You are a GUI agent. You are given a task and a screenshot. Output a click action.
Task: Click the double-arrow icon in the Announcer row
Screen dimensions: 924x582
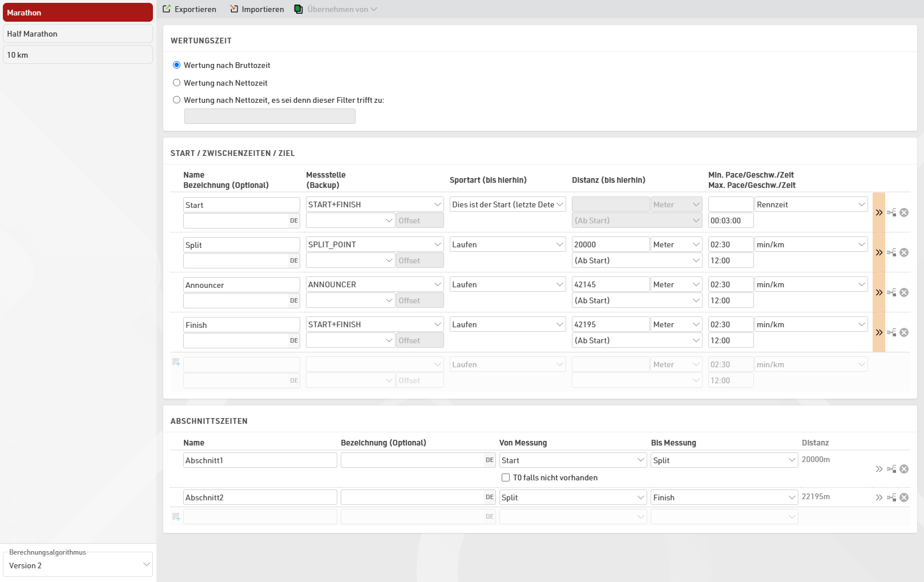point(879,292)
